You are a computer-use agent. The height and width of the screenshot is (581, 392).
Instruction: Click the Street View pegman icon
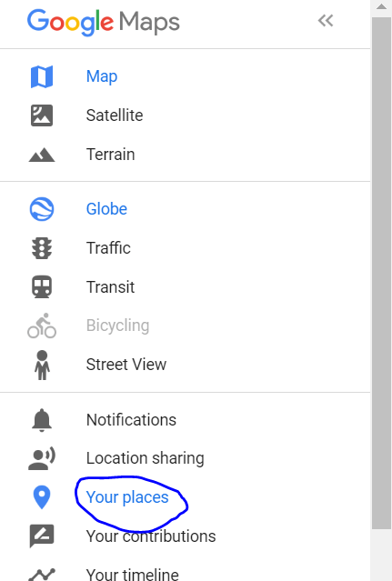[x=42, y=365]
